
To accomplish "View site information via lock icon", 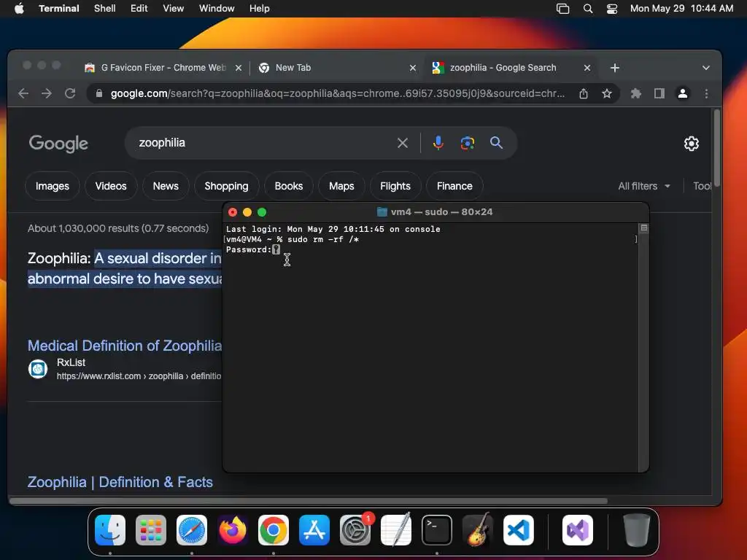I will (99, 93).
